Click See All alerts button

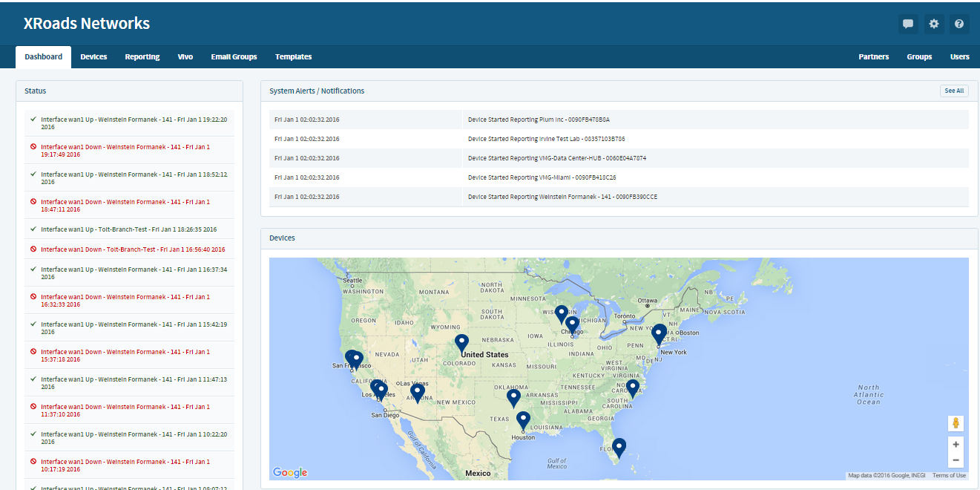pos(954,91)
